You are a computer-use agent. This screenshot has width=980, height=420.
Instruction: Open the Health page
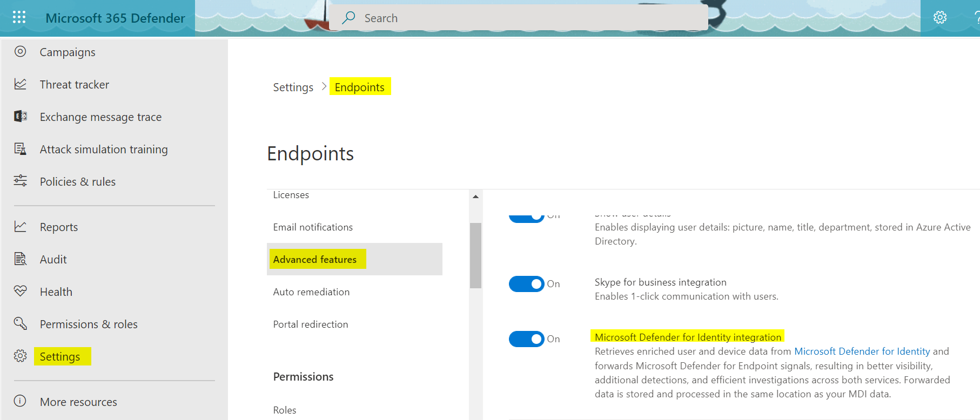click(56, 292)
